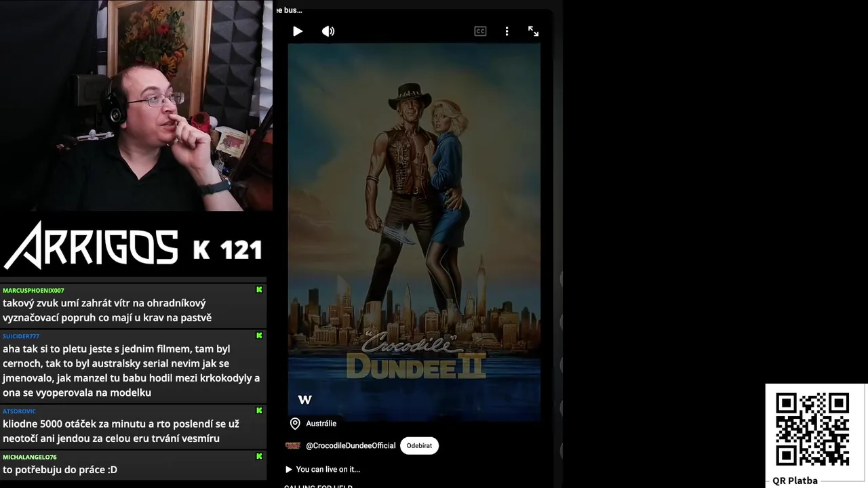868x488 pixels.
Task: Click chat message starting 'aha tak si to pletu'
Action: coord(131,371)
